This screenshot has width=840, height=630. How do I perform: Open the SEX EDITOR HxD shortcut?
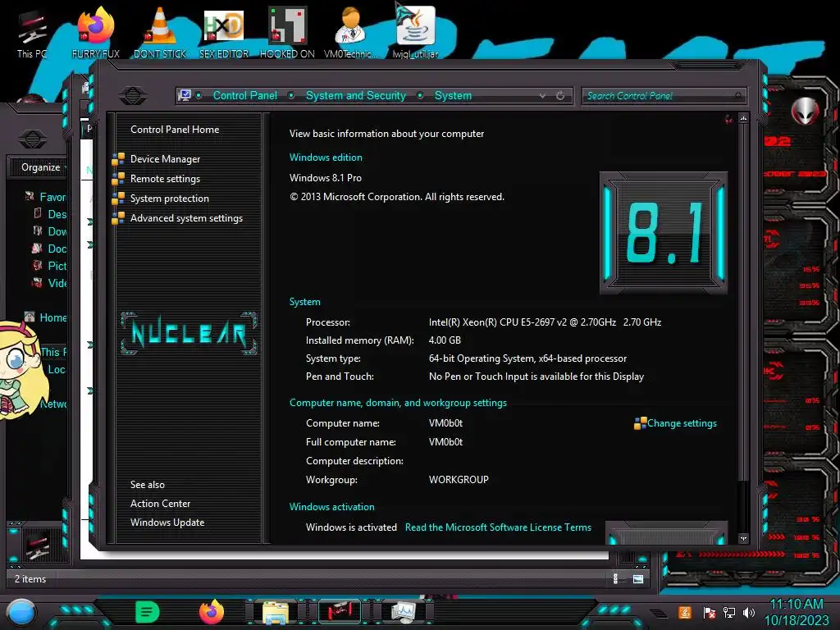coord(224,32)
